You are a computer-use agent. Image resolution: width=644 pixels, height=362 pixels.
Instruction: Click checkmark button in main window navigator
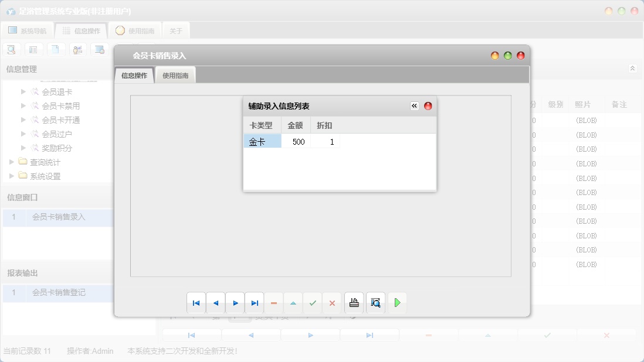coord(547,335)
